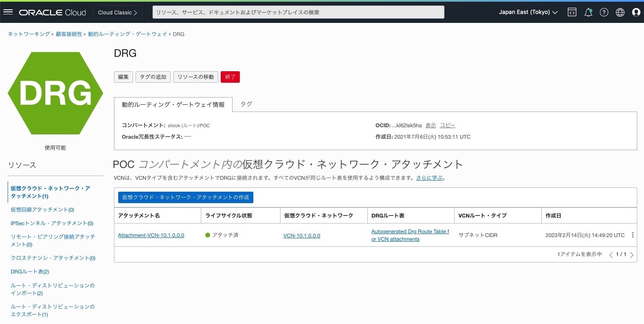Select IPSecトンネル・アタッチメント(0) in resources
The image size is (644, 324).
[x=52, y=223]
